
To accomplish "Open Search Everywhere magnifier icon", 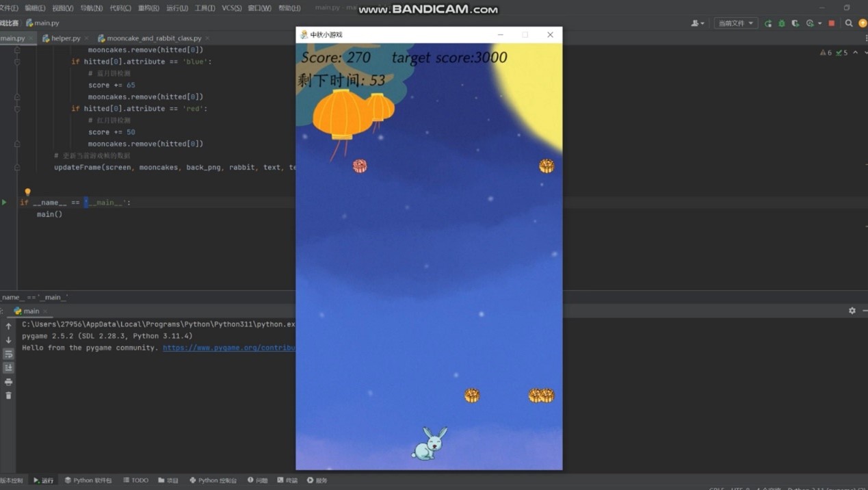I will coord(849,23).
